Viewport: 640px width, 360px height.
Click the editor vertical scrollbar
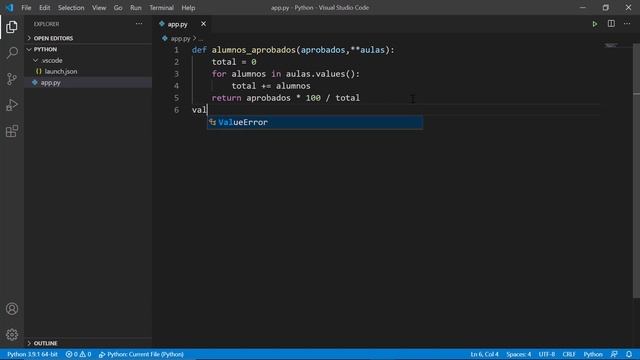pos(636,171)
